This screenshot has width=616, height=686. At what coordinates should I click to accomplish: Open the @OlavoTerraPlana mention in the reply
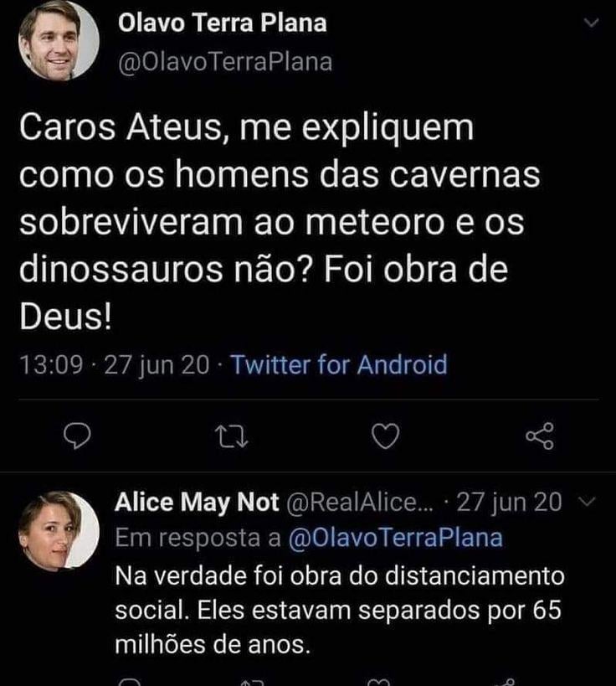pyautogui.click(x=395, y=539)
